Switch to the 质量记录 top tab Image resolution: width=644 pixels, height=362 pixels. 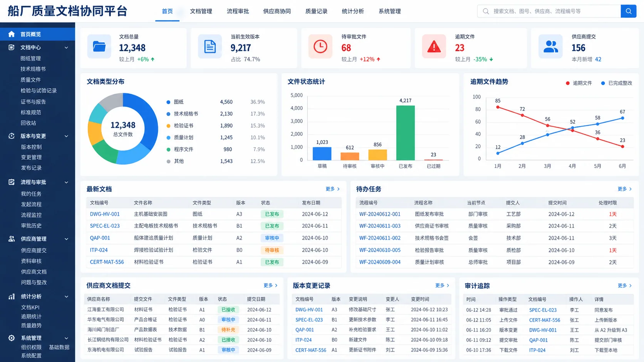point(316,11)
